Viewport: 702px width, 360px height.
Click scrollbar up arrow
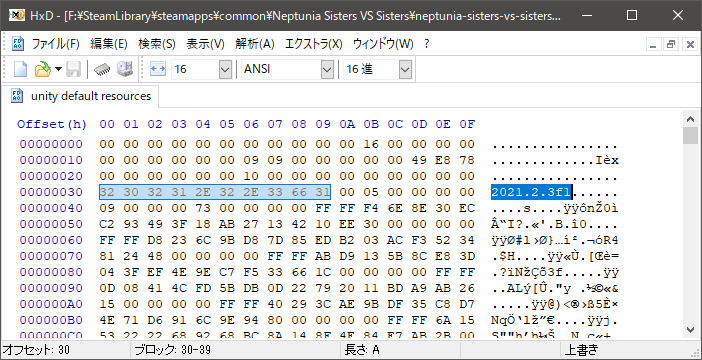pos(690,118)
